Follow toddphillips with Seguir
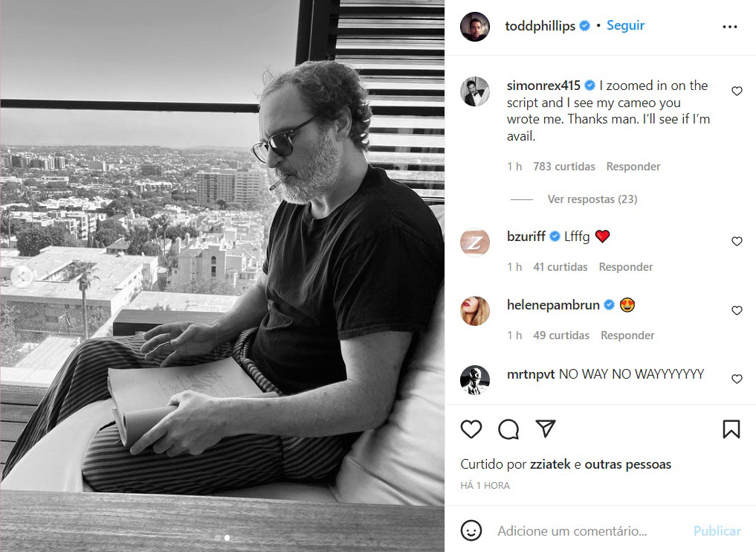The width and height of the screenshot is (756, 552). click(x=625, y=25)
